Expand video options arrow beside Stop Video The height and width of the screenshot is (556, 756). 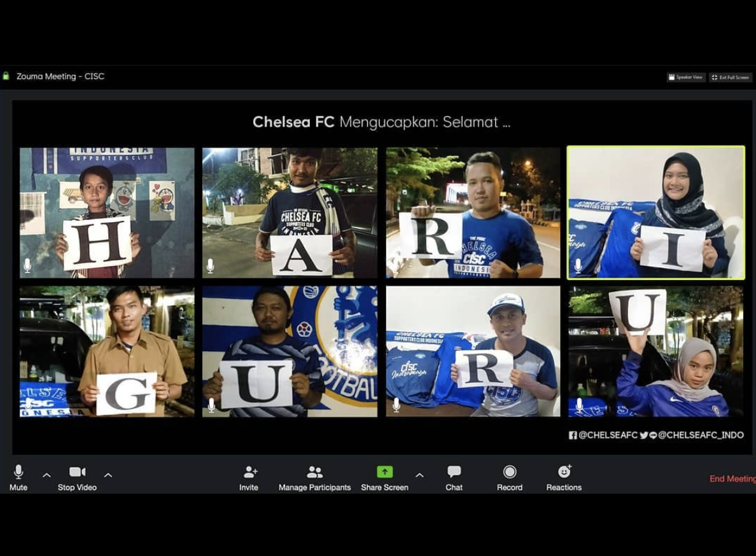click(108, 475)
